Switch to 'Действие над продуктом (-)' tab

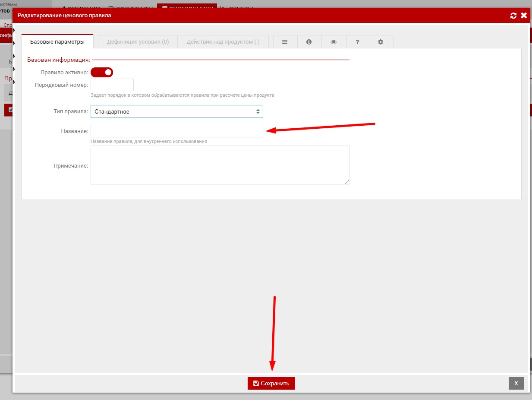(223, 42)
